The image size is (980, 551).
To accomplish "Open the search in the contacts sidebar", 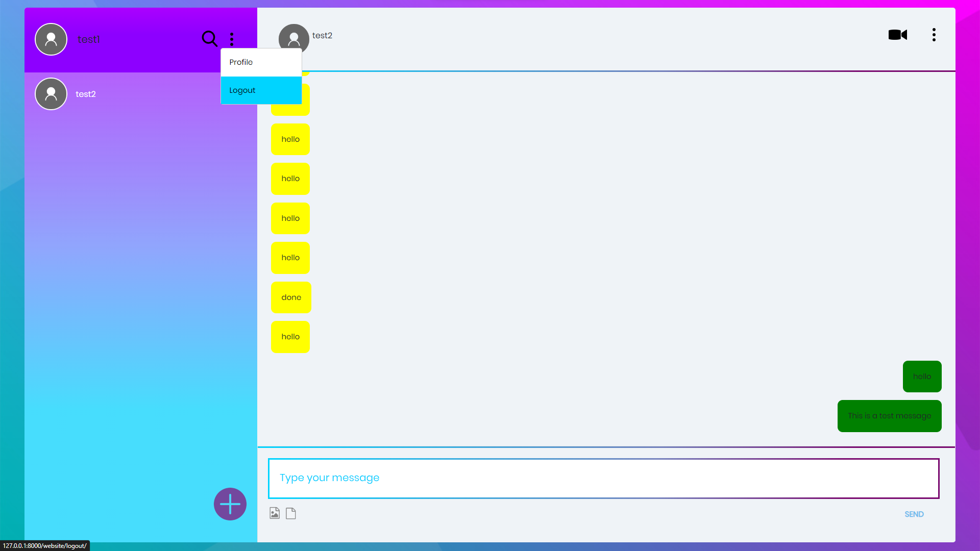I will (209, 39).
